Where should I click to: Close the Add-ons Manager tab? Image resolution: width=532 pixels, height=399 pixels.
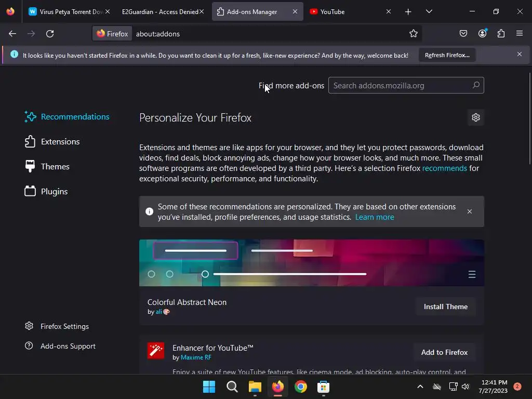point(295,11)
